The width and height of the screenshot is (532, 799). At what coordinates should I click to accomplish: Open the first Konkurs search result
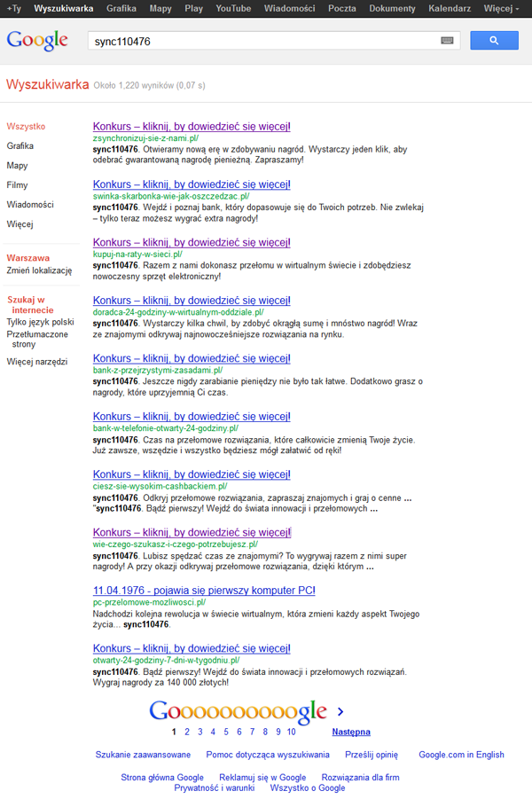click(192, 127)
